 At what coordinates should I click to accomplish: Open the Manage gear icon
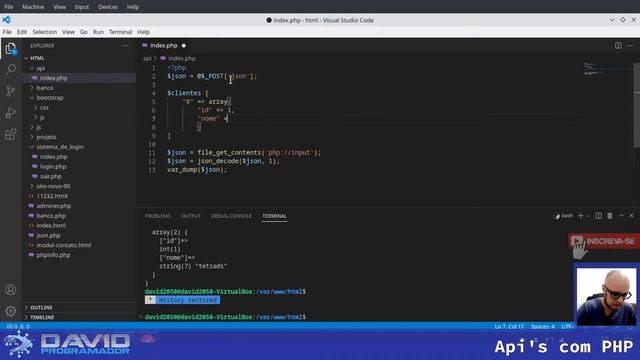tap(11, 311)
